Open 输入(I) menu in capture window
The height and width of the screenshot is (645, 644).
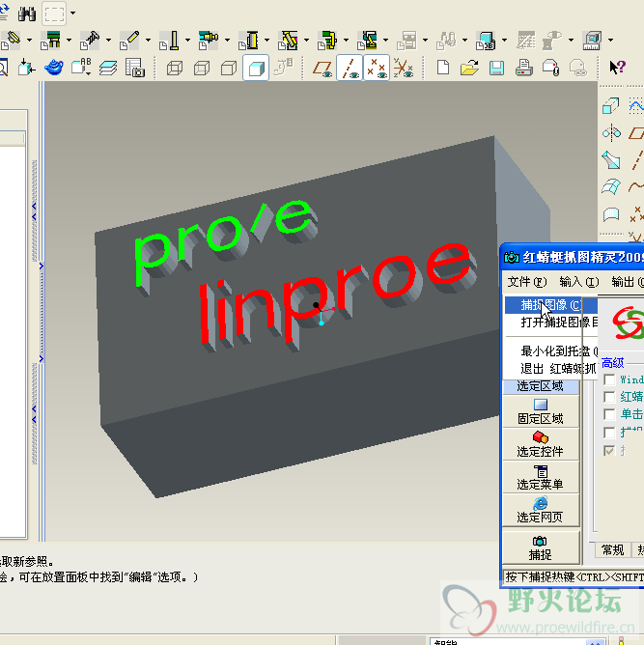pyautogui.click(x=579, y=282)
